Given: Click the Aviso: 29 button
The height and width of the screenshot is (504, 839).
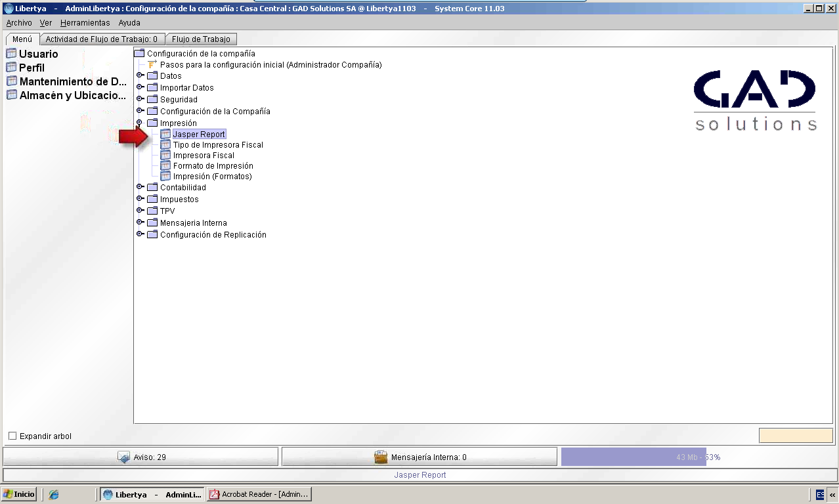Looking at the screenshot, I should click(141, 457).
